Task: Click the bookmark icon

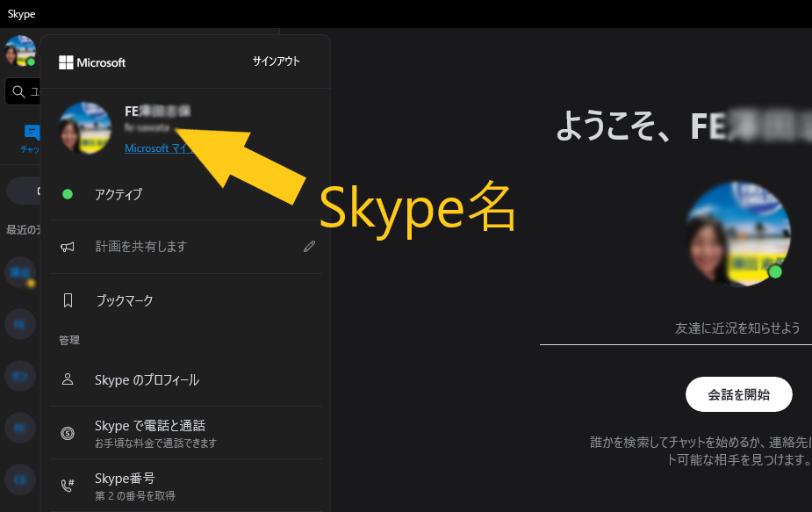Action: tap(68, 300)
